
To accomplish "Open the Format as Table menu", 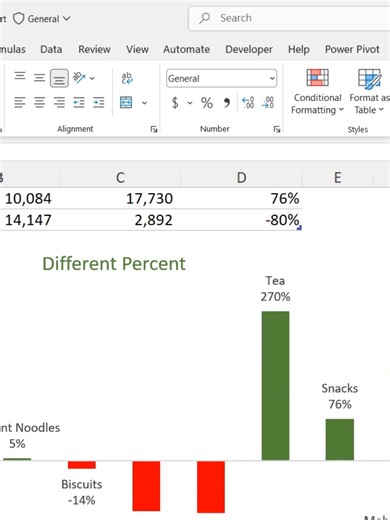I will (x=369, y=91).
